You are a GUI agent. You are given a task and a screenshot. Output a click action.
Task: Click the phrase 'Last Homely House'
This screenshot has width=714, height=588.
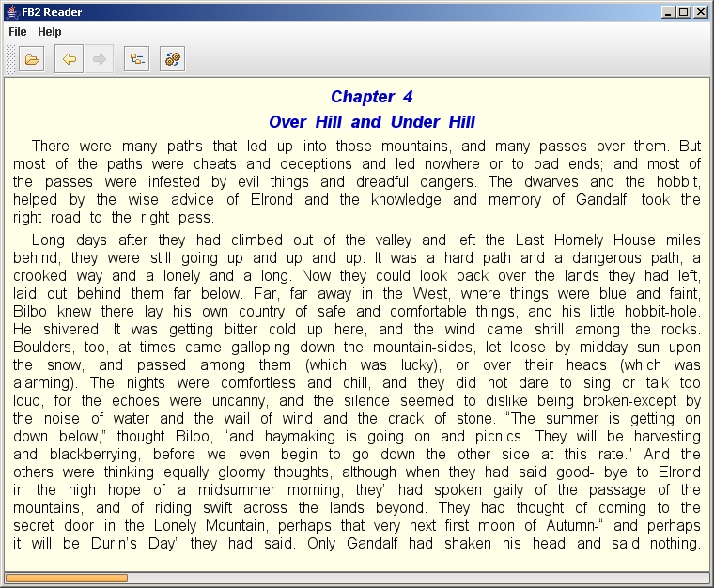(584, 240)
